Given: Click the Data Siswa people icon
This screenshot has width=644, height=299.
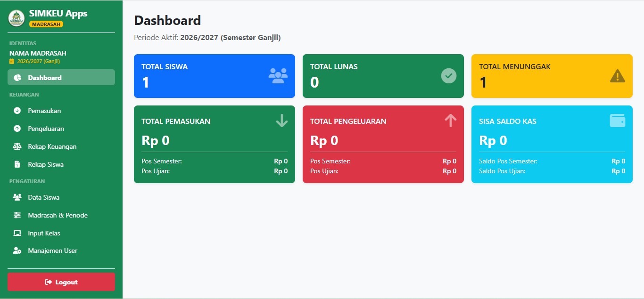Looking at the screenshot, I should tap(17, 197).
